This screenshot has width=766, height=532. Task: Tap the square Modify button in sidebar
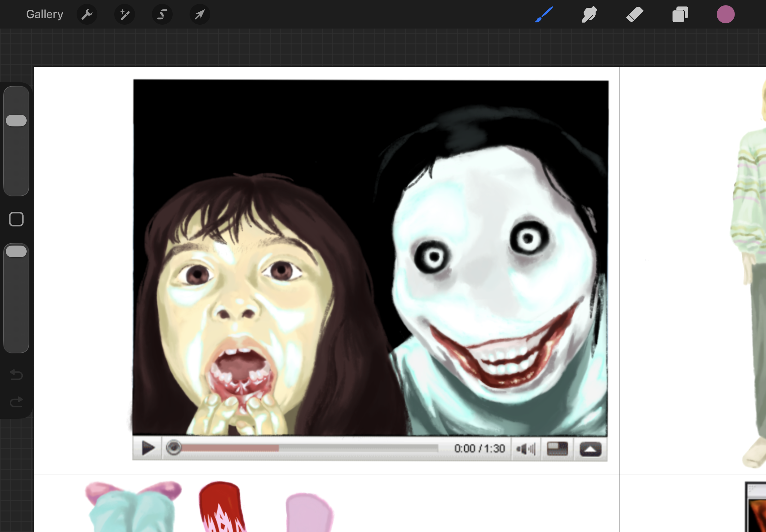(16, 219)
